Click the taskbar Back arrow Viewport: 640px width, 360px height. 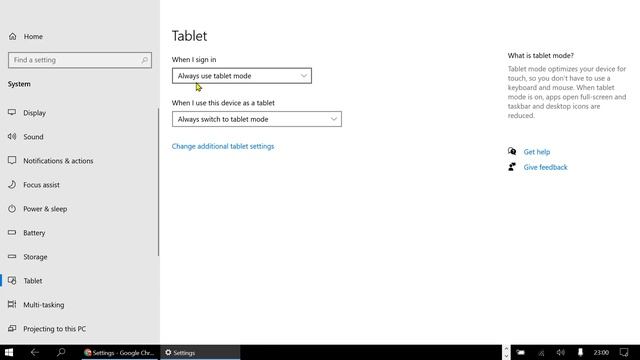tap(35, 352)
